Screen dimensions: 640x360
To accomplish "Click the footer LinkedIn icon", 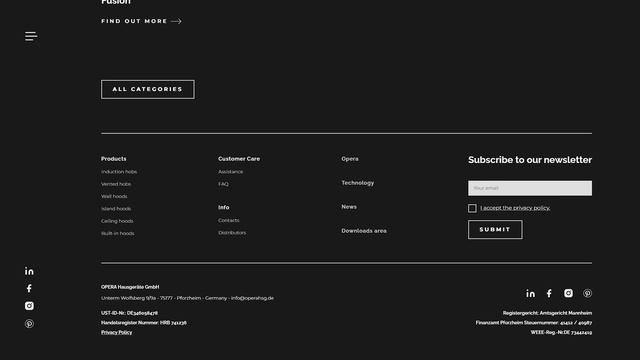I will 530,293.
